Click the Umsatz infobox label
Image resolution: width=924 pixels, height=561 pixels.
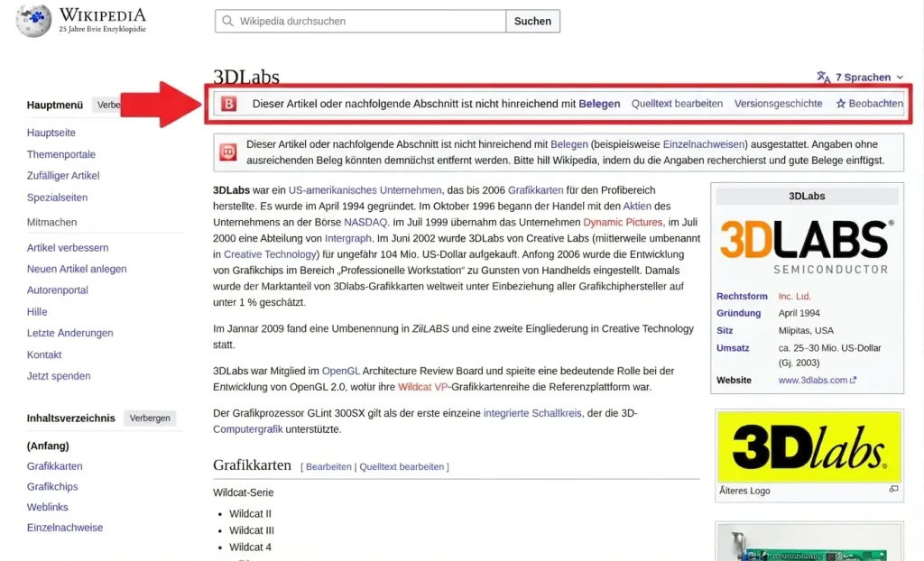733,348
